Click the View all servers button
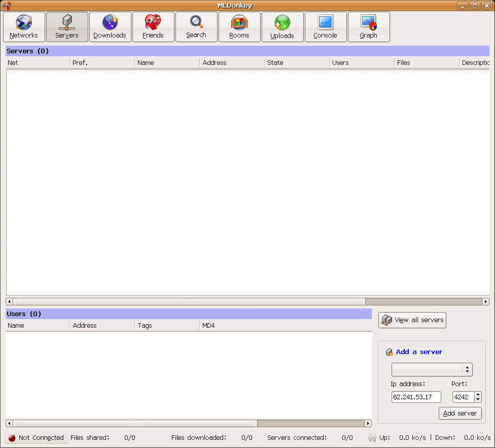The image size is (495, 448). coord(412,320)
